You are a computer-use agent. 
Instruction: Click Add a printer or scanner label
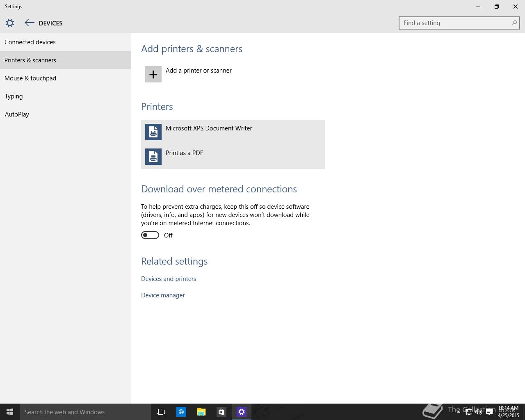[199, 71]
